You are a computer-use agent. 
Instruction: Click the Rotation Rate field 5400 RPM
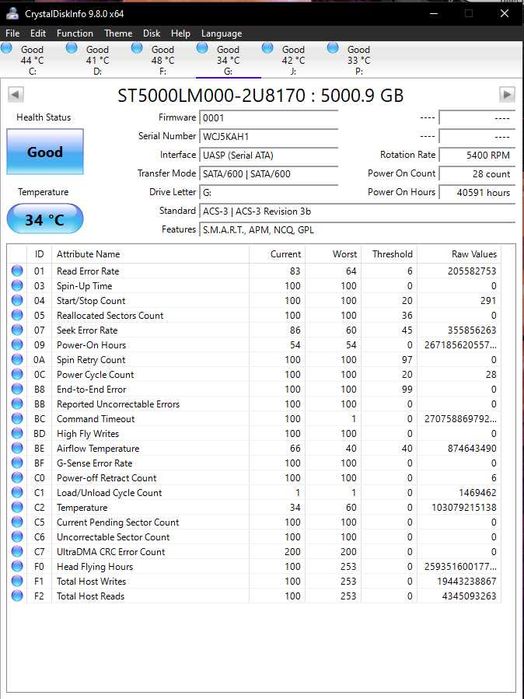[477, 155]
